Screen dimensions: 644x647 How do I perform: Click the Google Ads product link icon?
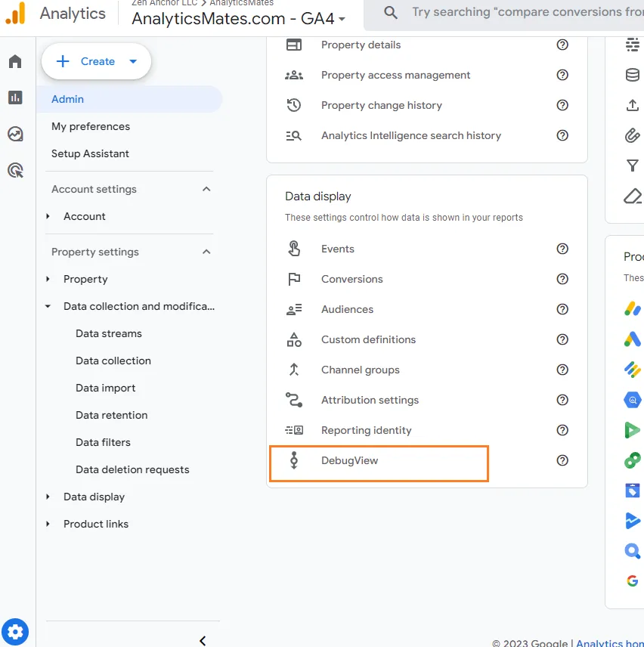632,339
